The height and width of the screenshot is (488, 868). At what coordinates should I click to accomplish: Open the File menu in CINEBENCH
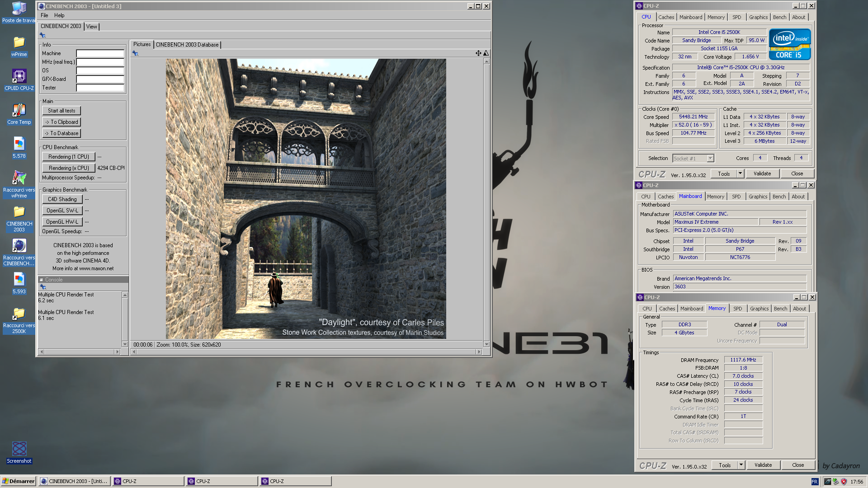click(x=44, y=15)
